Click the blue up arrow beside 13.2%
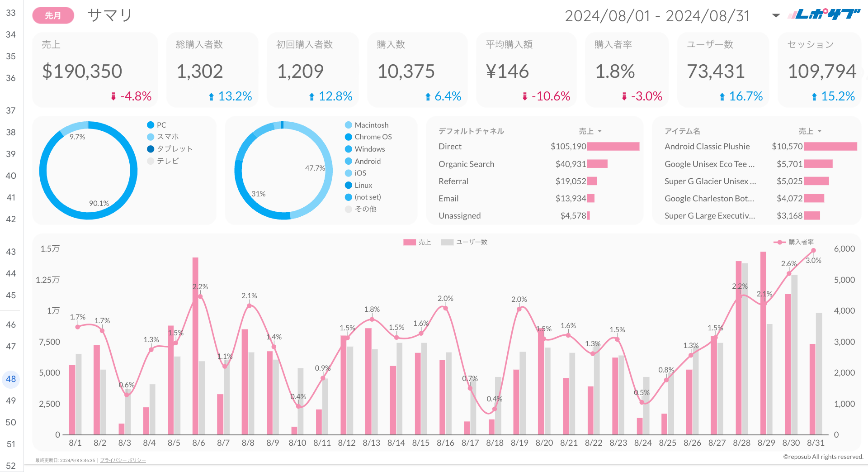Screen dimensions: 868x472 tap(211, 96)
